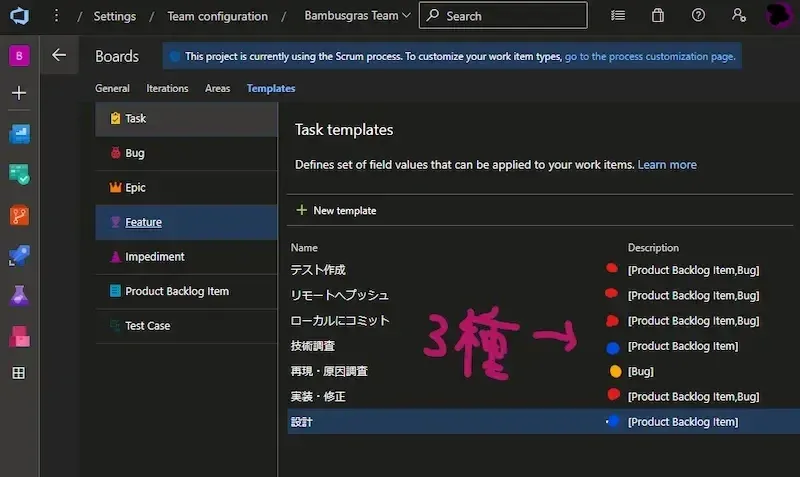Switch to the Areas tab
Screen dimensions: 800x477
tap(217, 88)
